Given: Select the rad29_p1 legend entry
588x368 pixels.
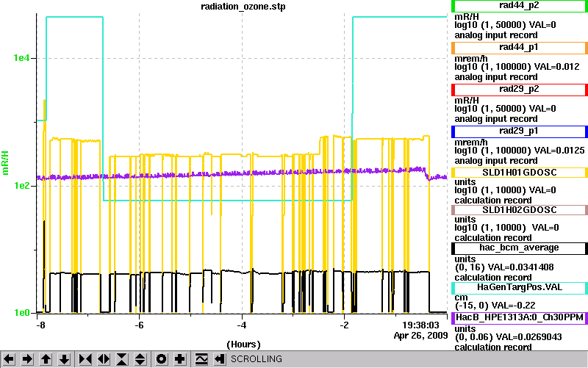Looking at the screenshot, I should (x=520, y=131).
